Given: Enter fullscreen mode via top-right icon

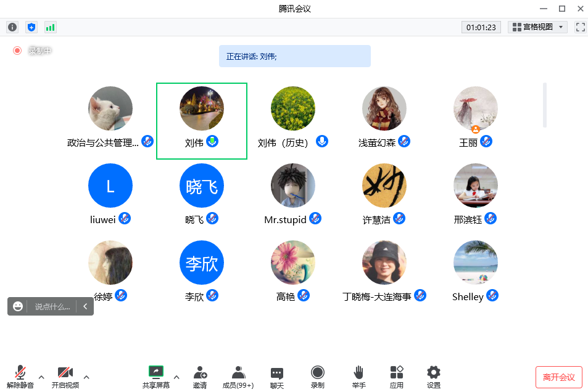Looking at the screenshot, I should tap(580, 27).
